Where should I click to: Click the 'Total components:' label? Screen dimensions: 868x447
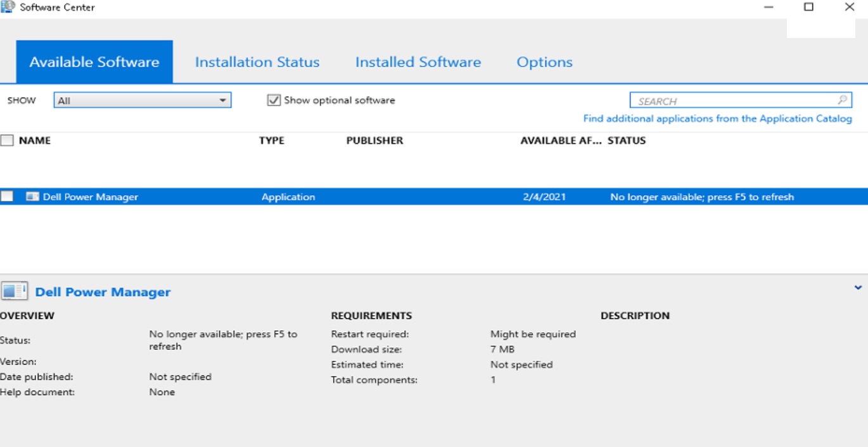click(x=374, y=380)
